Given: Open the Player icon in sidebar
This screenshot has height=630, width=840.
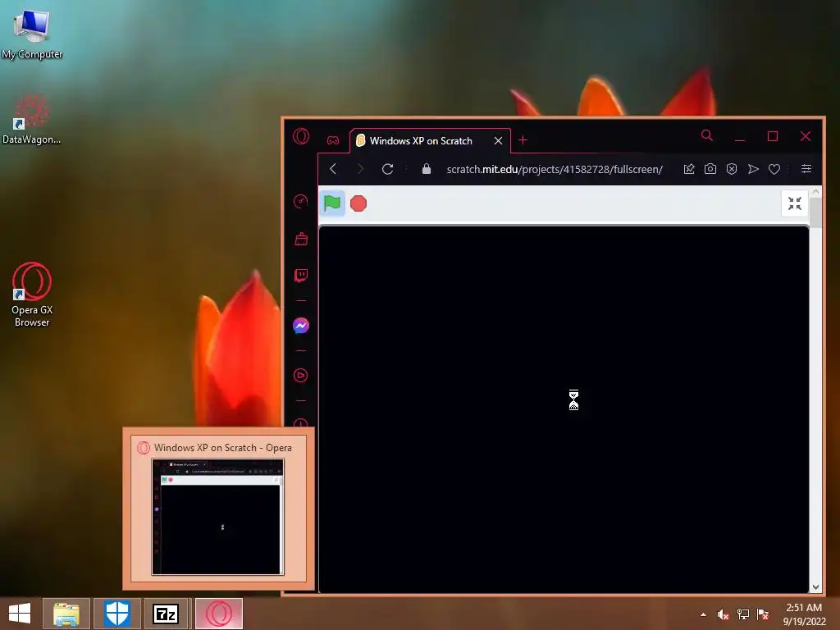Looking at the screenshot, I should (301, 375).
